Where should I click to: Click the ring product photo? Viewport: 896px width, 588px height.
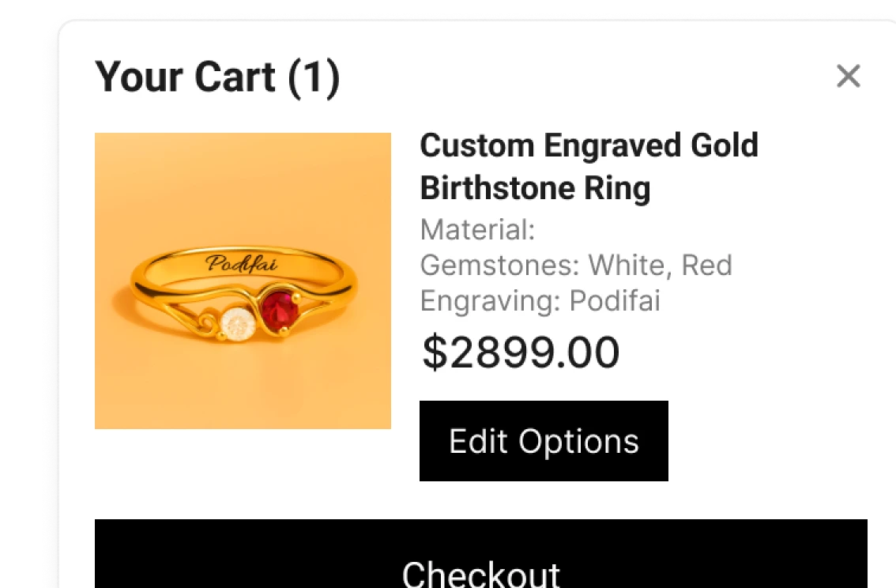click(x=243, y=281)
